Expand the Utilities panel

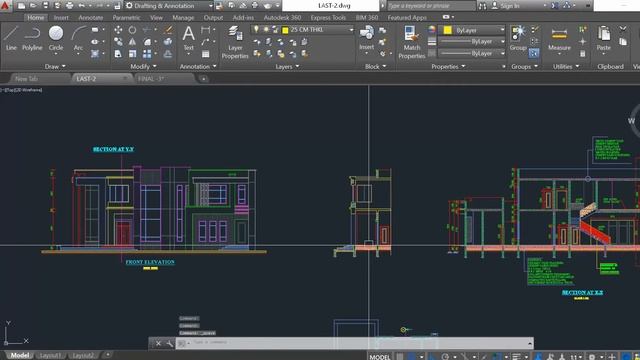(x=566, y=67)
